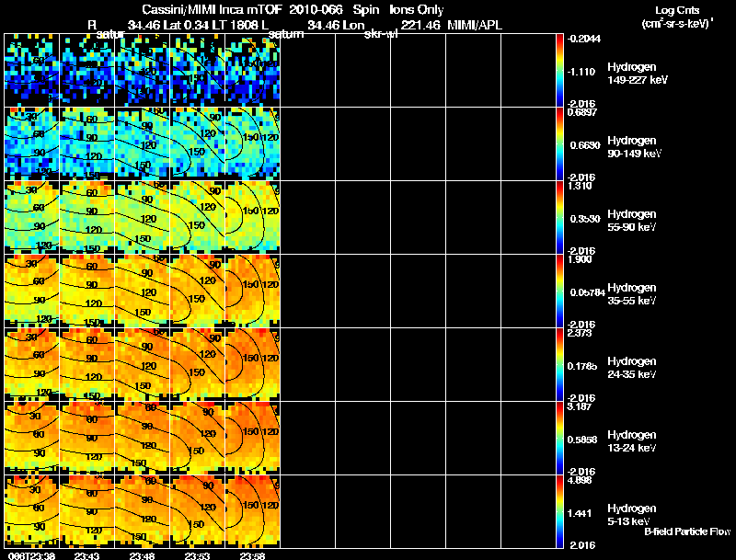Click the 066T23:38 time label
Screen dimensions: 736x560
pos(30,555)
